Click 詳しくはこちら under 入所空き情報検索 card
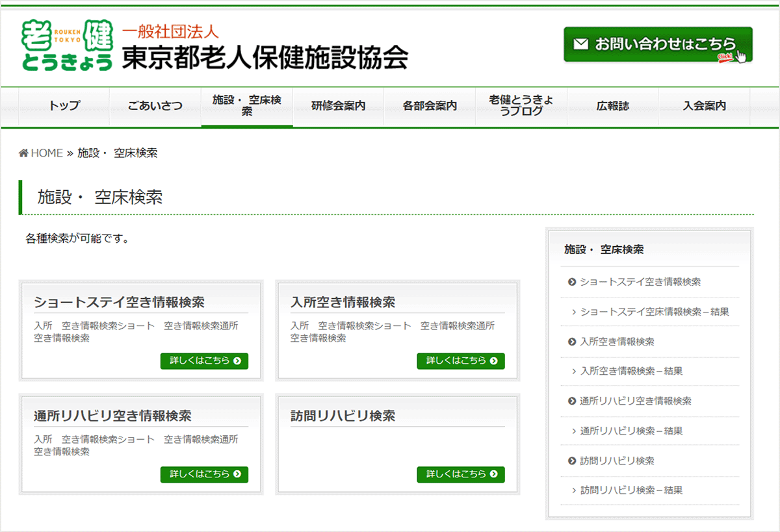 (x=461, y=361)
